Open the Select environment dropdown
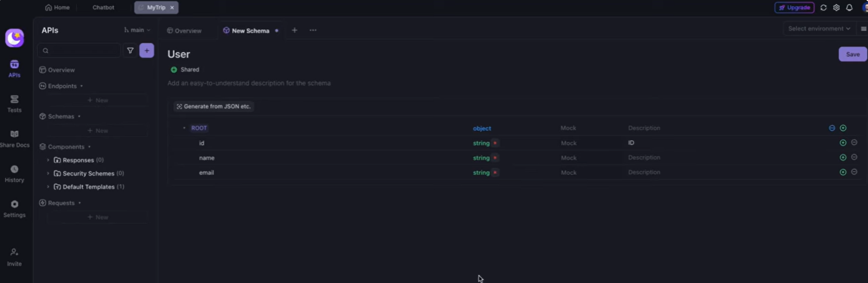The height and width of the screenshot is (283, 868). click(x=819, y=28)
